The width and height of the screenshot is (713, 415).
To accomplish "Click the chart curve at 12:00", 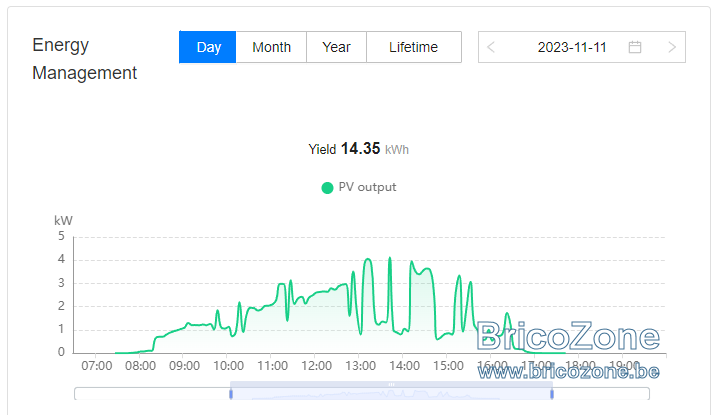I will point(314,293).
